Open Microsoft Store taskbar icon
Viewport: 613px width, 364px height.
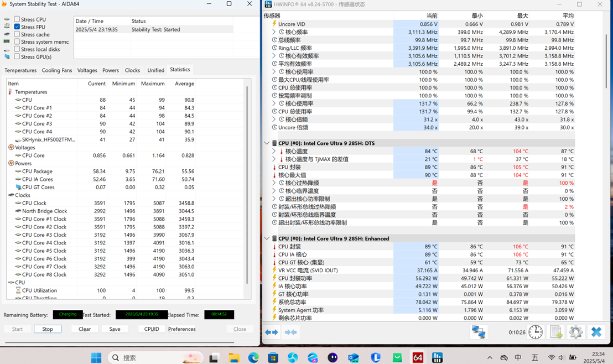pyautogui.click(x=273, y=357)
